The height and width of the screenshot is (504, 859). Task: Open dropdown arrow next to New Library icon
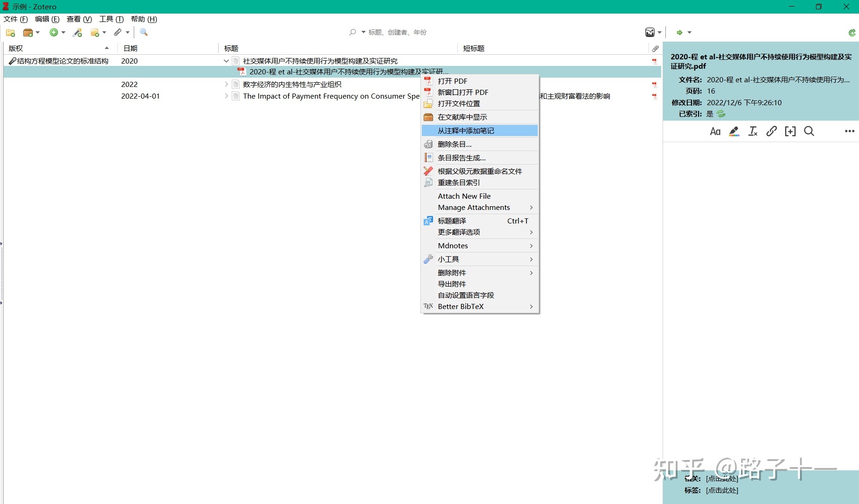pos(38,32)
